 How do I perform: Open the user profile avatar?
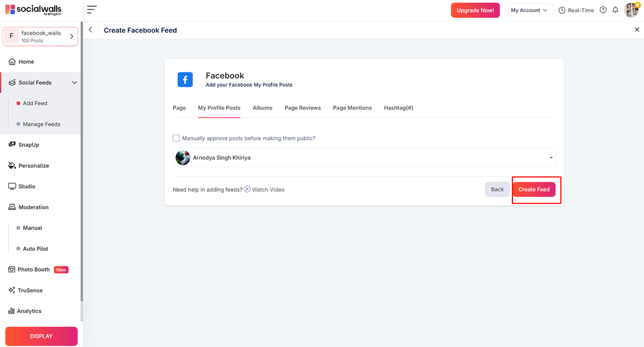(x=631, y=10)
